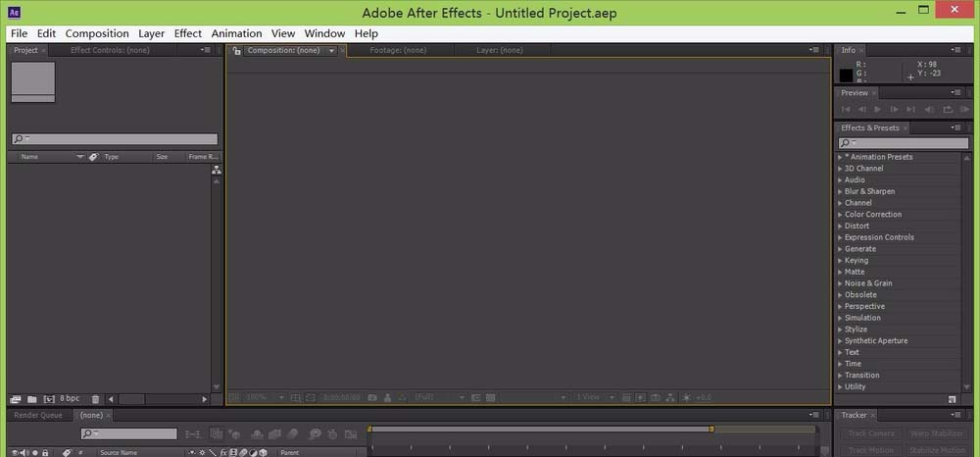Image resolution: width=980 pixels, height=457 pixels.
Task: Open the Animation menu
Action: pos(236,33)
